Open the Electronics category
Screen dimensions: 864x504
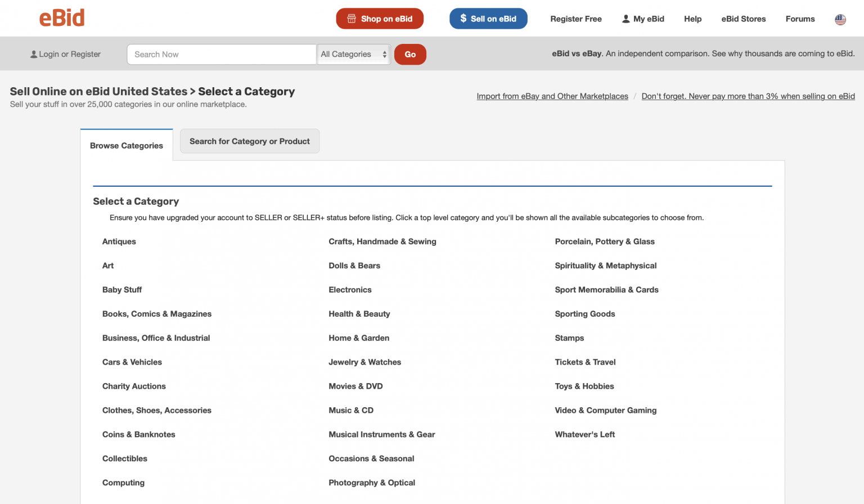[350, 290]
